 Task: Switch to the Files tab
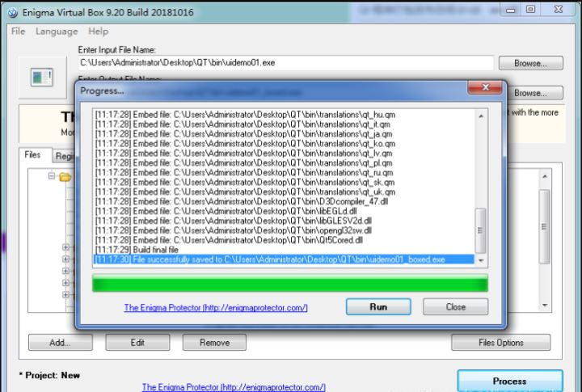tap(32, 155)
